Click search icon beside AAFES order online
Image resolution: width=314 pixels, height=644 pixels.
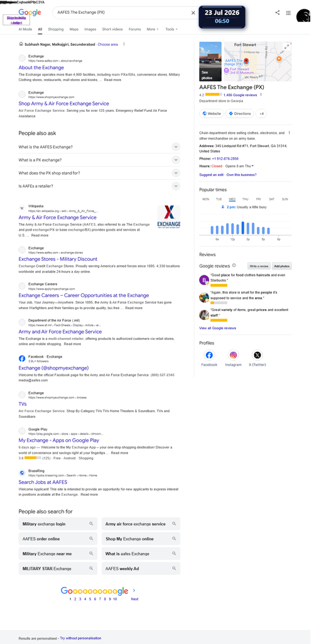pos(91,538)
